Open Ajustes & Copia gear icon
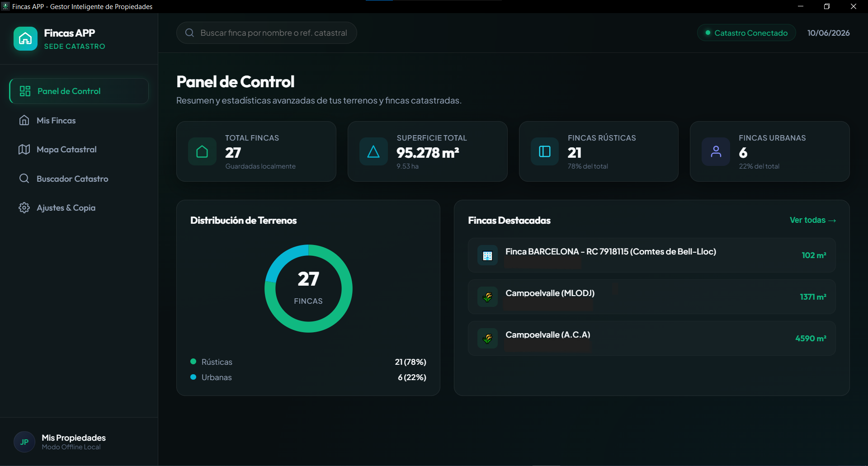 pyautogui.click(x=24, y=207)
